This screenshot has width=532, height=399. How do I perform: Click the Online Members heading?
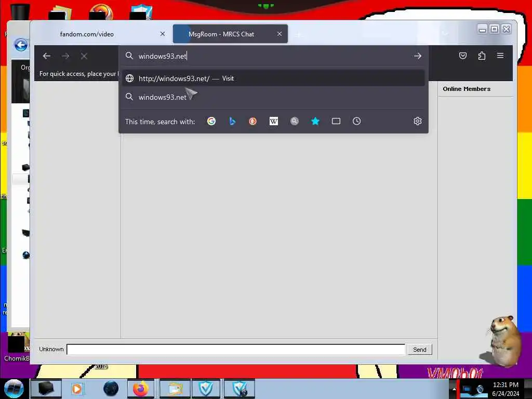point(467,89)
